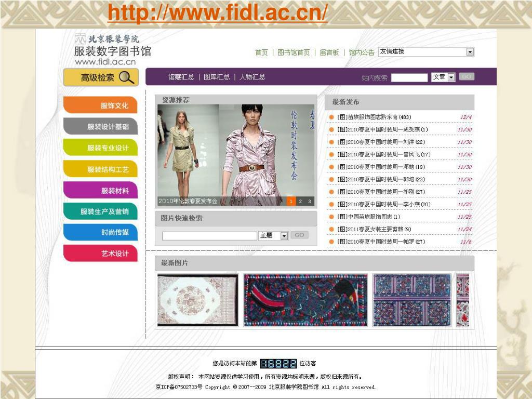Click GO button in 图片快速检索
Screen dimensions: 532x399
pos(299,235)
